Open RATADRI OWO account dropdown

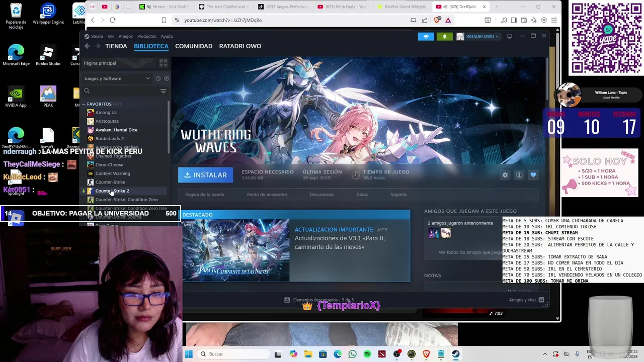point(478,36)
